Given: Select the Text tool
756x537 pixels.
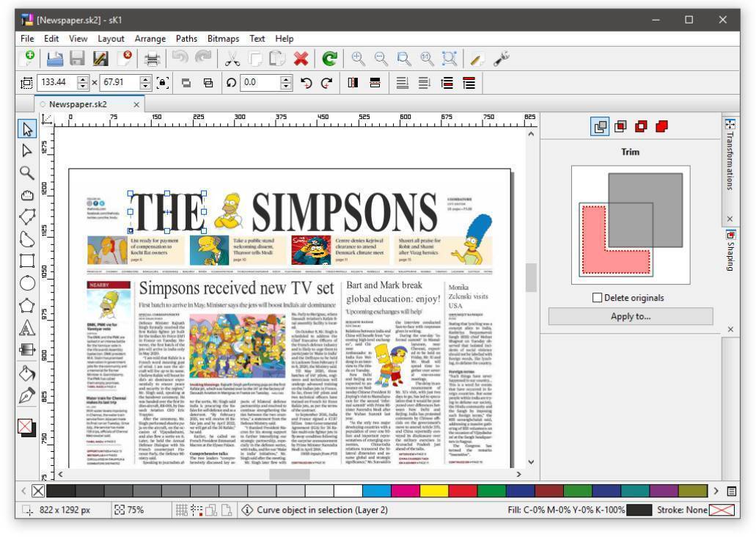Looking at the screenshot, I should pyautogui.click(x=27, y=328).
